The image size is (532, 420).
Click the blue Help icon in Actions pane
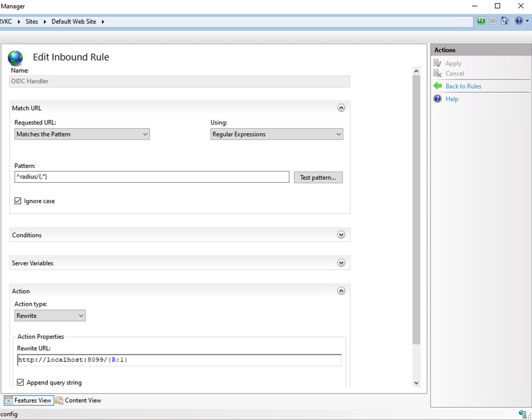438,99
